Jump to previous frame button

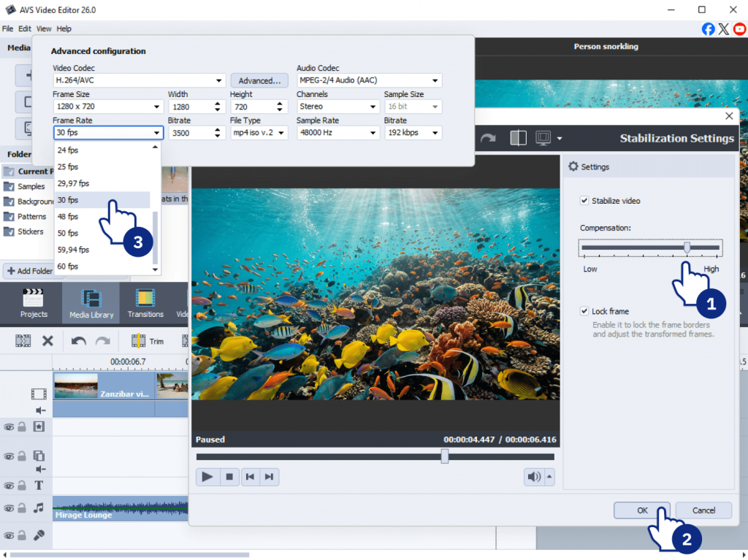(250, 477)
